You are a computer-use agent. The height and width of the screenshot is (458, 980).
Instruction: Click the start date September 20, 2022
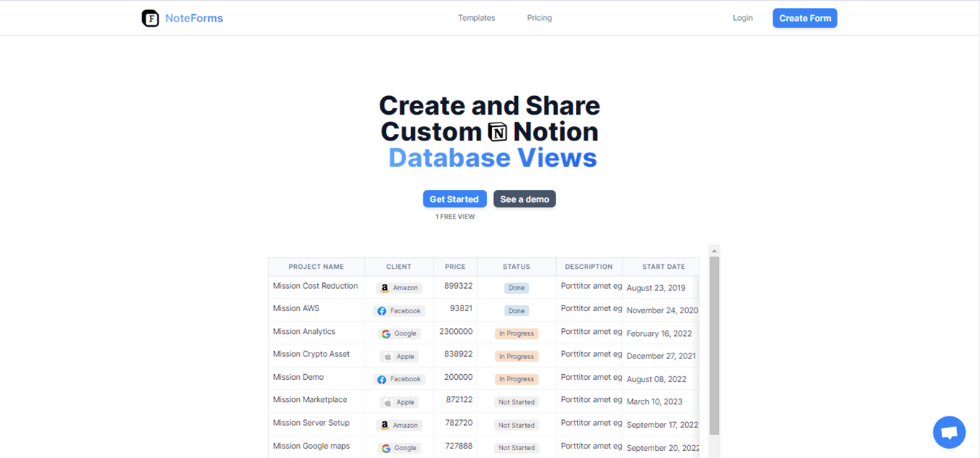click(x=663, y=449)
